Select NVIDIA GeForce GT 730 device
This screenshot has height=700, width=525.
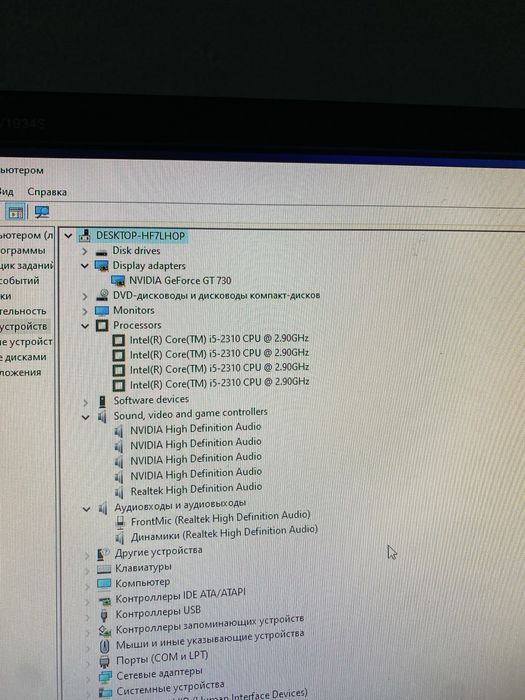click(180, 281)
